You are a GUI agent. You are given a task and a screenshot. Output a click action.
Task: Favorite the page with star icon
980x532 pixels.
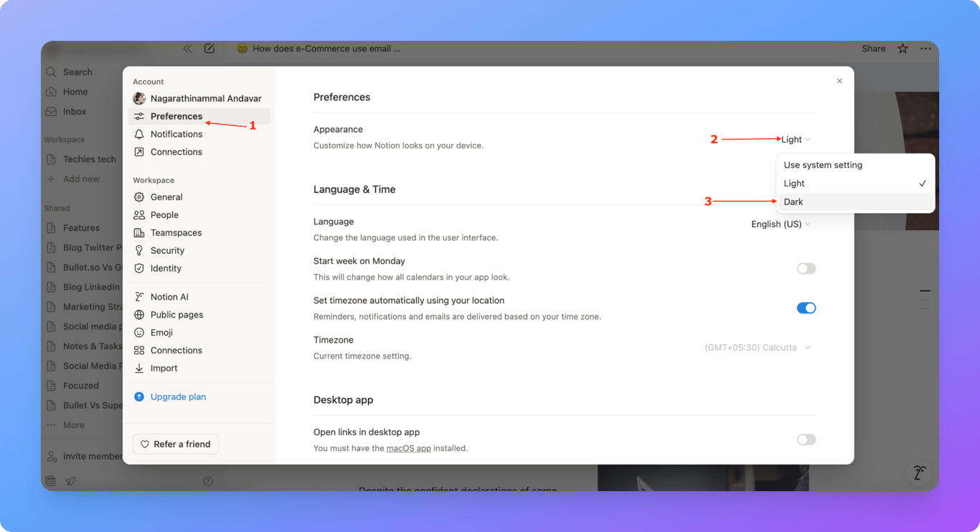pyautogui.click(x=903, y=49)
